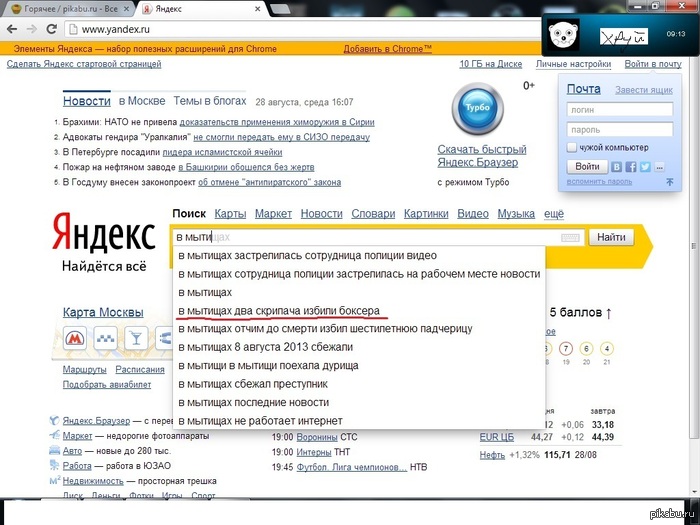Click the new tab button

coord(280,9)
